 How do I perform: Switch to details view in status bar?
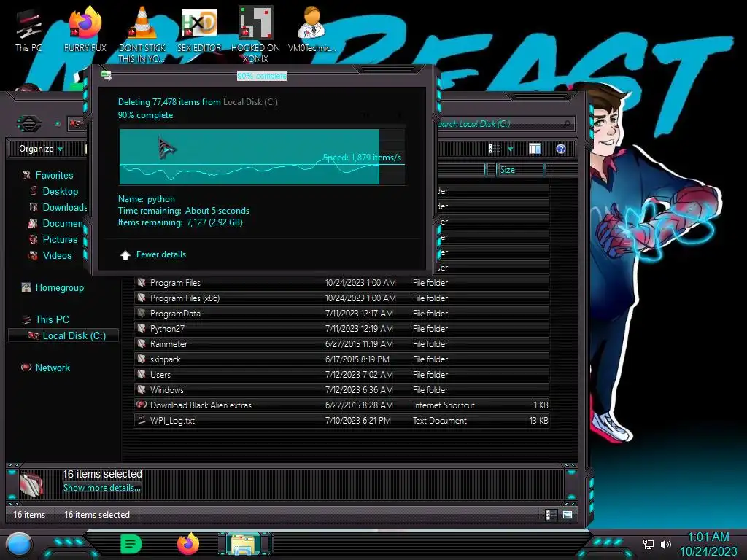coord(551,515)
